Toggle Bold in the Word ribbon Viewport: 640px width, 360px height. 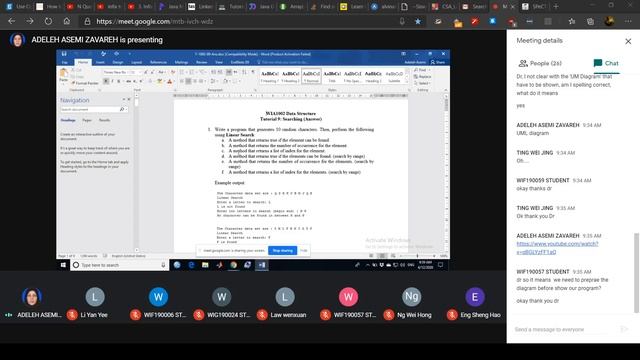tap(106, 81)
